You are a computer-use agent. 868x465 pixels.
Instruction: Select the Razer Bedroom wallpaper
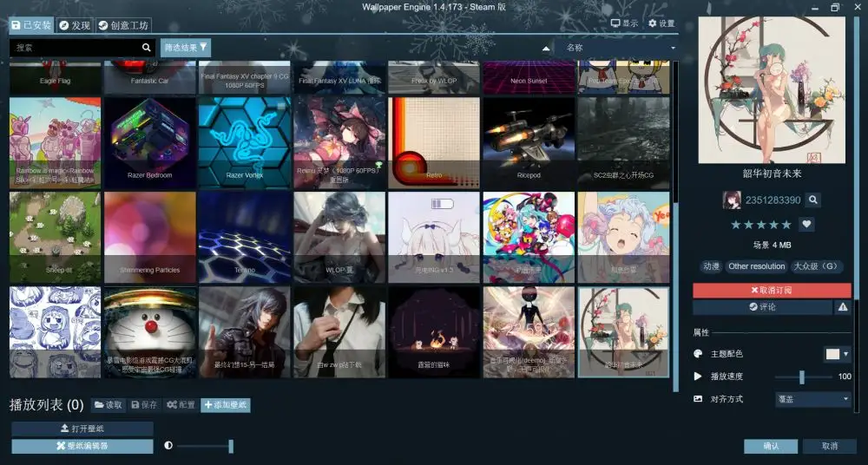pos(150,143)
